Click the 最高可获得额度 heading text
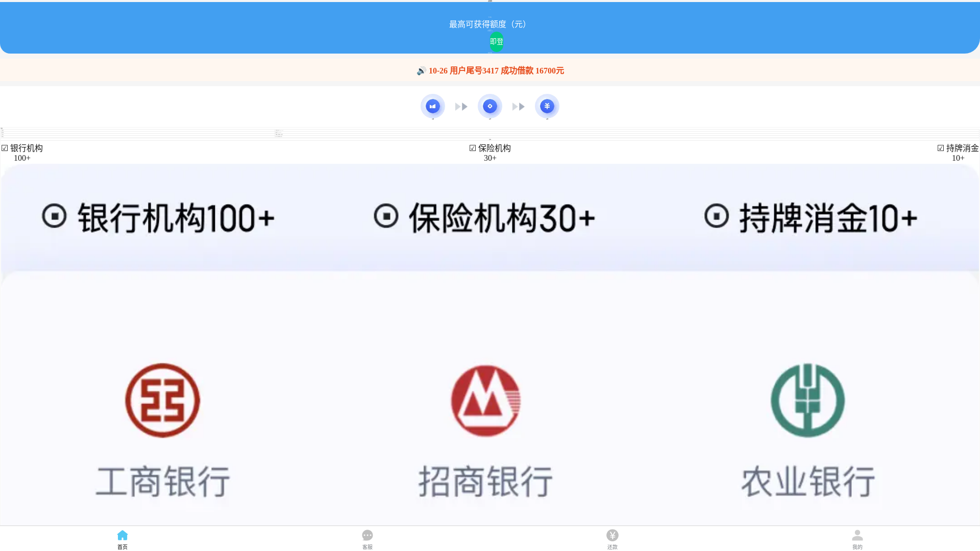 [x=490, y=24]
